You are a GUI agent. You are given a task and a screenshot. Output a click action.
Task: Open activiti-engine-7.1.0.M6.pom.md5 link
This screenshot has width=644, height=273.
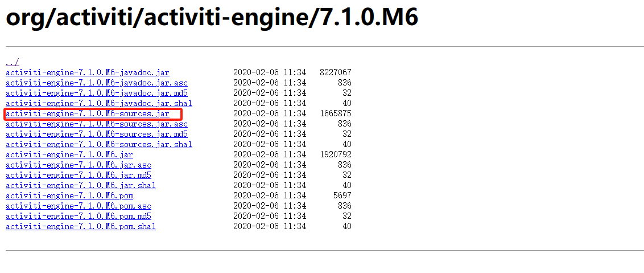pos(79,216)
